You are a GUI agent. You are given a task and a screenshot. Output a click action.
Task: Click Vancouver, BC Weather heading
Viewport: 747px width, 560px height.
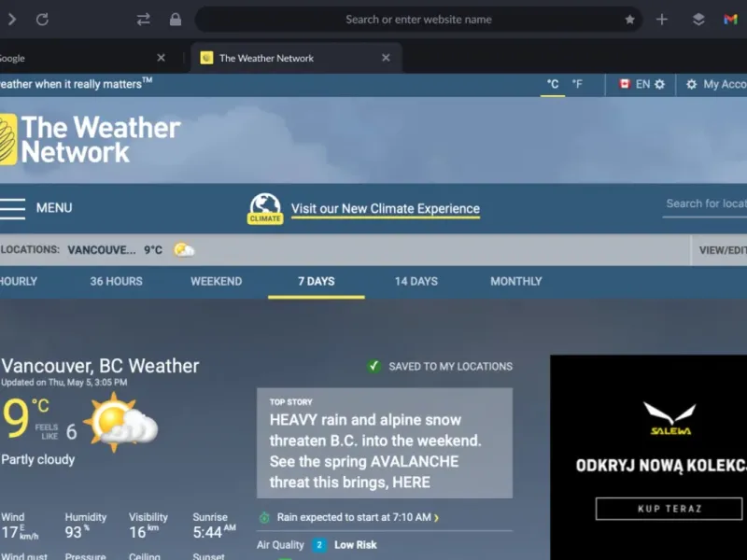point(100,366)
